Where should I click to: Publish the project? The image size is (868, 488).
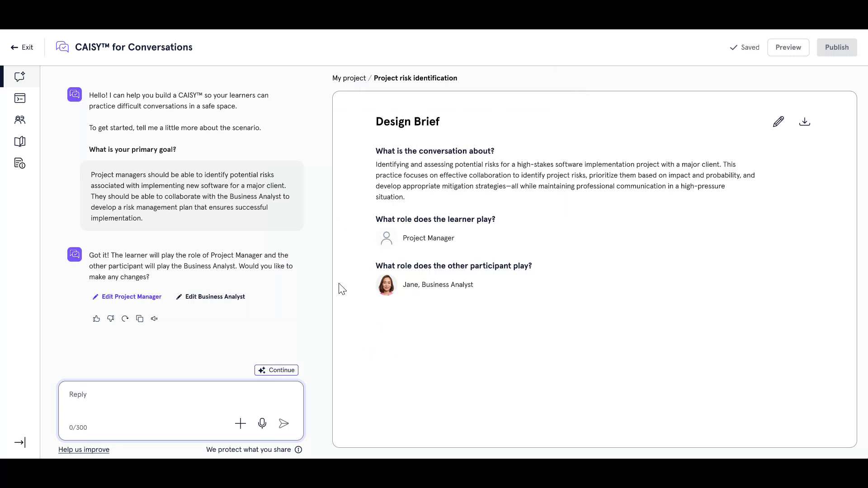point(837,47)
